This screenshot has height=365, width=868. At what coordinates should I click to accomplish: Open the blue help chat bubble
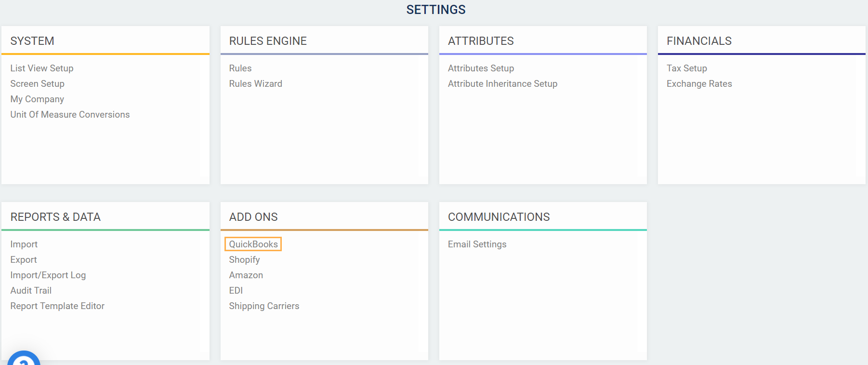click(24, 359)
